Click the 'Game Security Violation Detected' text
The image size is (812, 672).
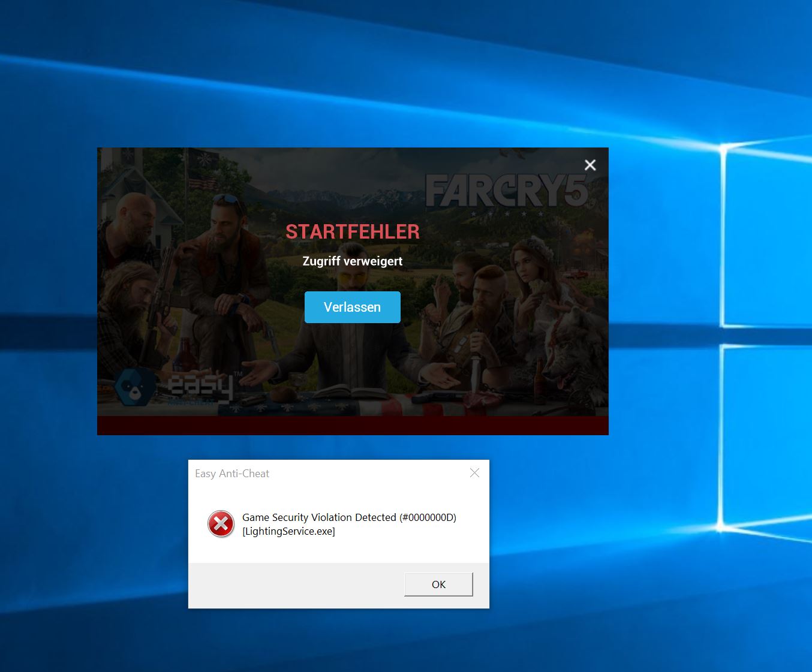349,517
